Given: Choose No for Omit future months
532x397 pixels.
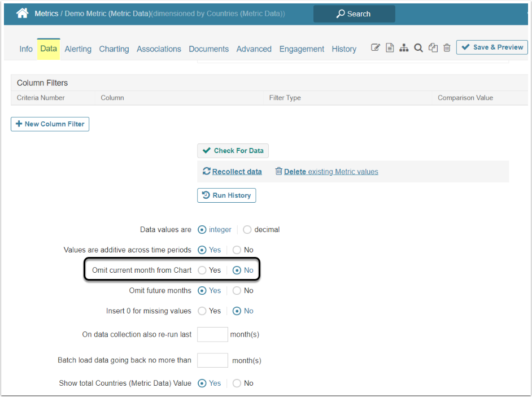Looking at the screenshot, I should click(x=237, y=291).
